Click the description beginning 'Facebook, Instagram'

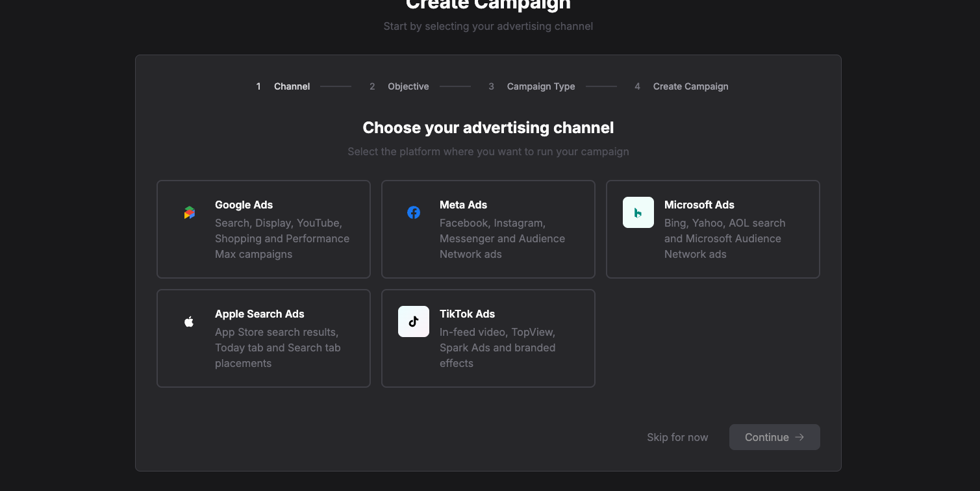[502, 238]
